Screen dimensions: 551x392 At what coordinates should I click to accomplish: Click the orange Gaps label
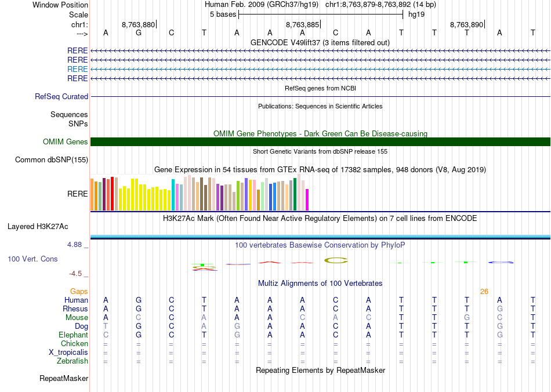[x=79, y=292]
